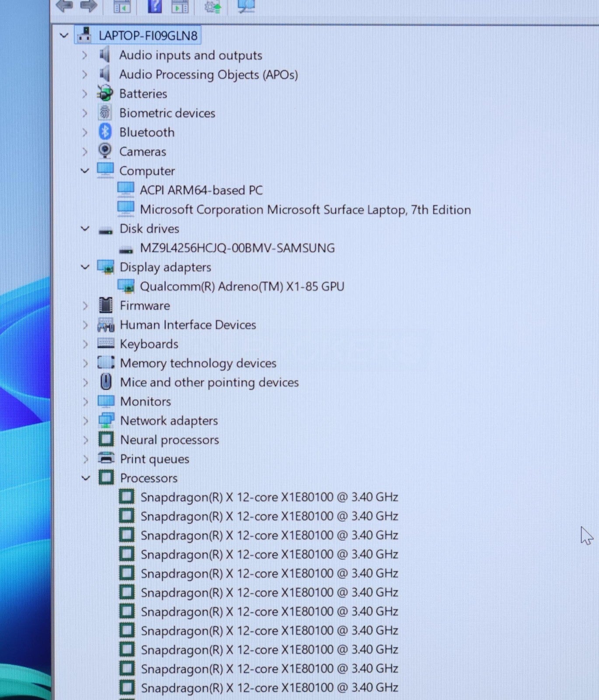599x700 pixels.
Task: Click the Samsung disk drive device icon
Action: (x=126, y=250)
